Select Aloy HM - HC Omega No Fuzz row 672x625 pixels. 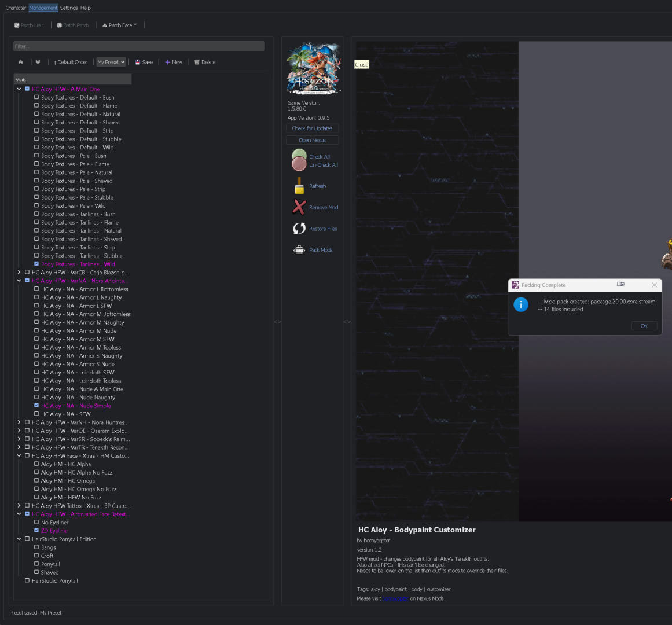(79, 489)
